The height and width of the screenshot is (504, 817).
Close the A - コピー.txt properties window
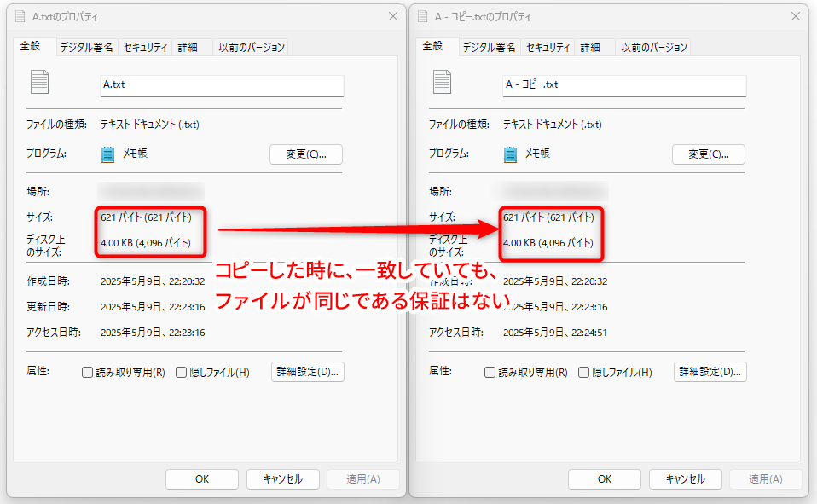(x=795, y=17)
